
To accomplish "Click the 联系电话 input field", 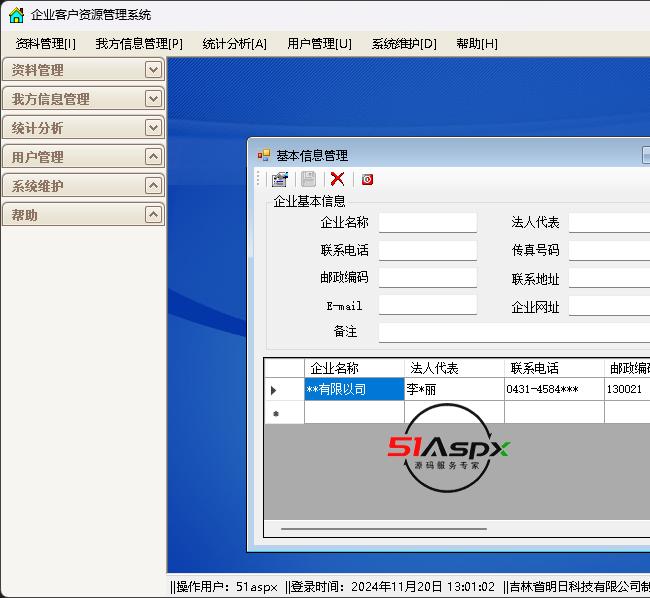I will [x=428, y=250].
